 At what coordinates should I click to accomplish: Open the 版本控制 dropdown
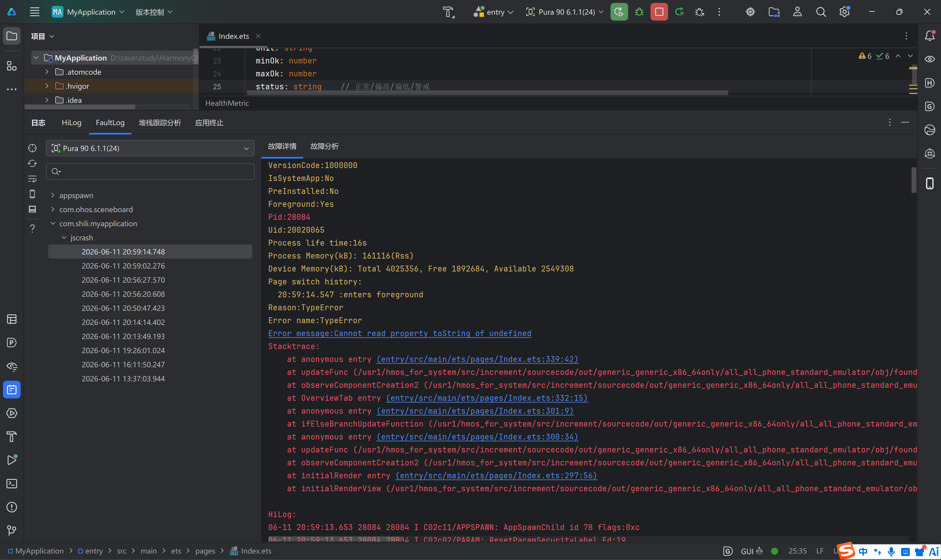click(x=154, y=12)
